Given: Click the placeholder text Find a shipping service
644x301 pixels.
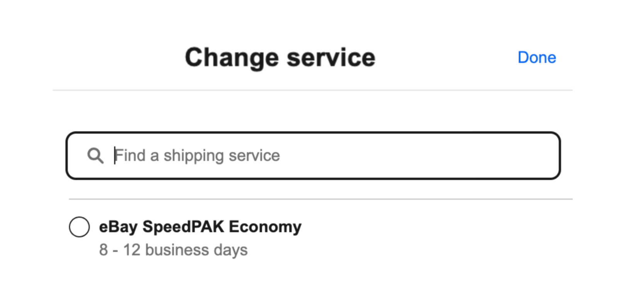Looking at the screenshot, I should tap(197, 156).
